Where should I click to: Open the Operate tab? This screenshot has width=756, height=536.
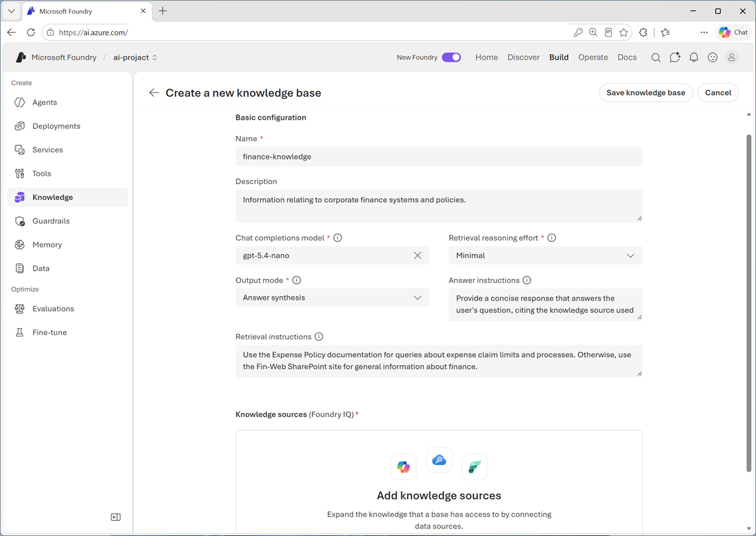coord(593,57)
